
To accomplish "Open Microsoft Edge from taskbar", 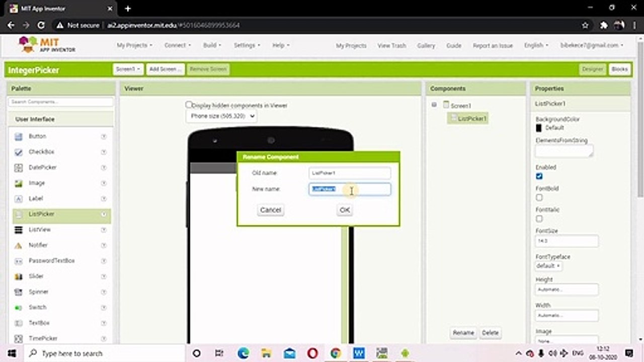I will coord(243,353).
